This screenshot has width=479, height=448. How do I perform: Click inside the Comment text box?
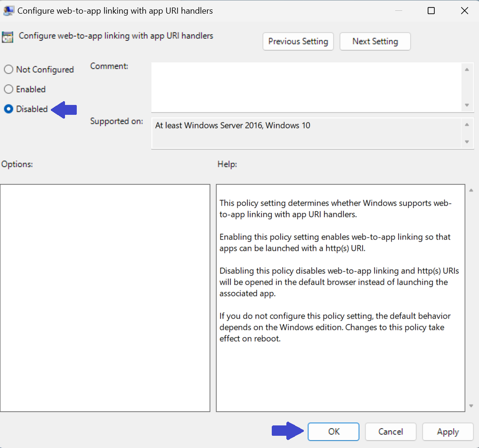click(x=306, y=87)
